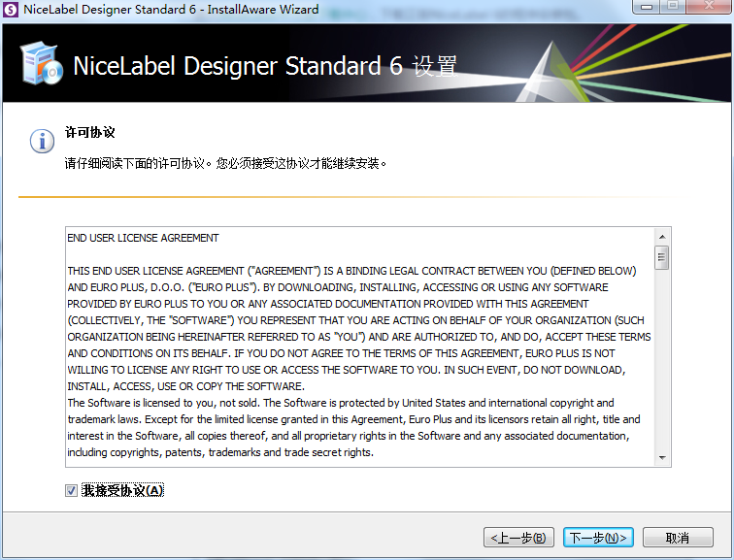
Task: Click the line 'including copyrights, patents, trademarks'
Action: tap(220, 452)
